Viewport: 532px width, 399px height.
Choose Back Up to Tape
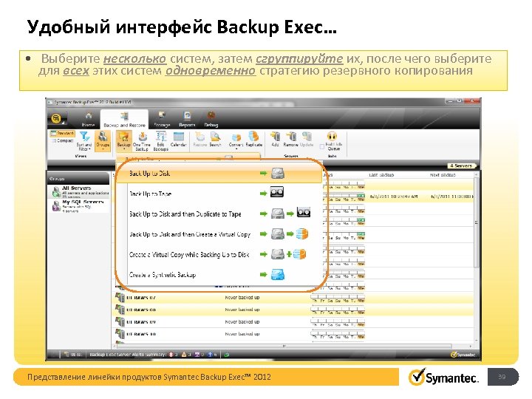pyautogui.click(x=219, y=194)
